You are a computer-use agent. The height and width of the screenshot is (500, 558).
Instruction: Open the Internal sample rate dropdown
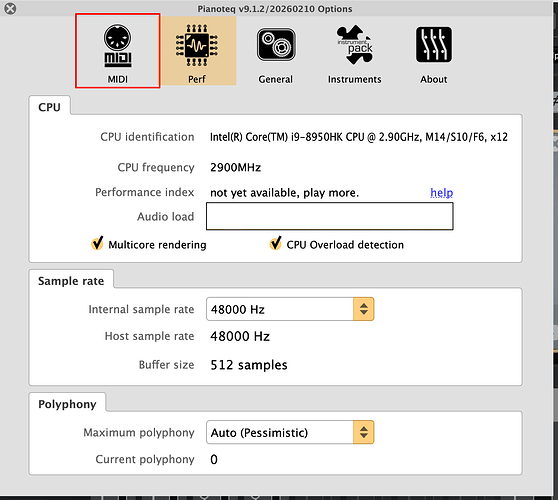click(x=290, y=309)
